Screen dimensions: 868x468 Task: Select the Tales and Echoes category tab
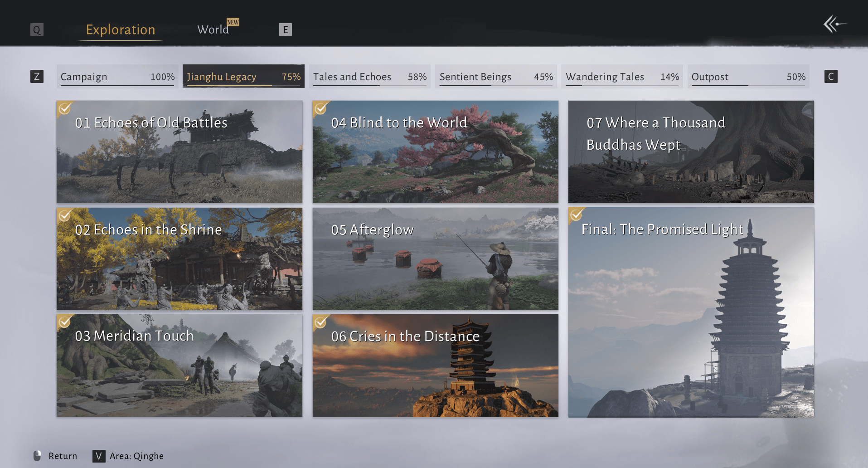(x=369, y=77)
